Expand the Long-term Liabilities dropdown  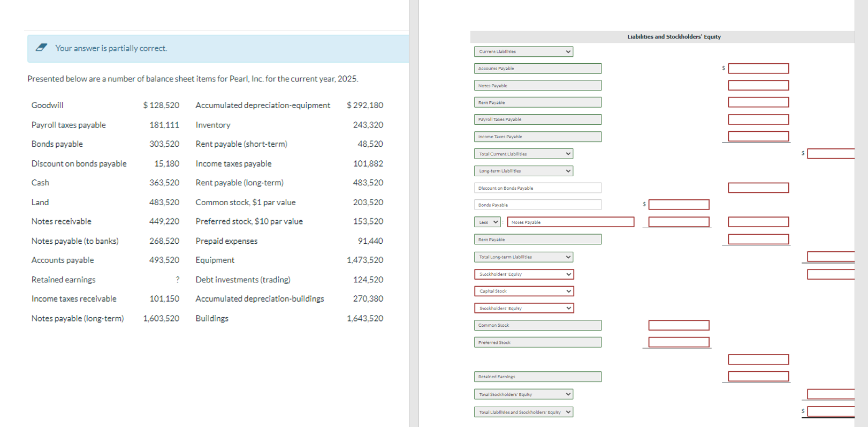click(523, 171)
